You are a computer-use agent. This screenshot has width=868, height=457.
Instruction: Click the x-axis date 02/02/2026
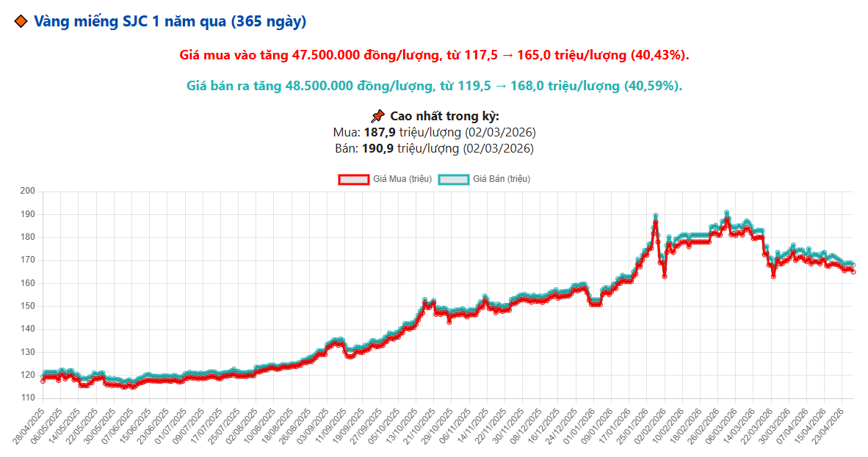[649, 426]
